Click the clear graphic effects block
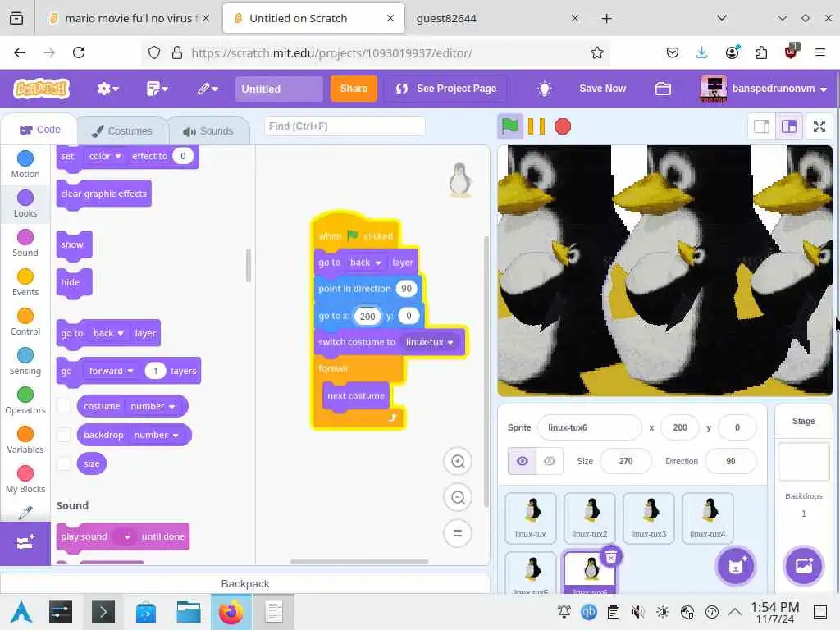This screenshot has height=630, width=840. [x=103, y=194]
